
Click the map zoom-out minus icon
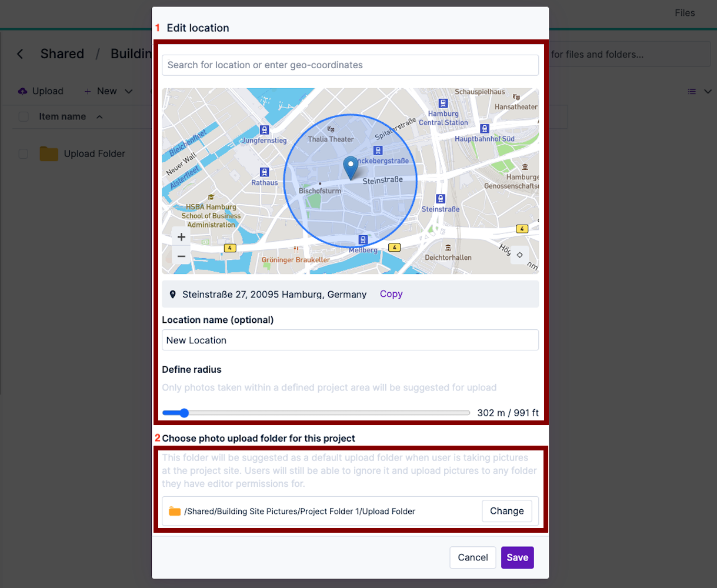click(181, 256)
